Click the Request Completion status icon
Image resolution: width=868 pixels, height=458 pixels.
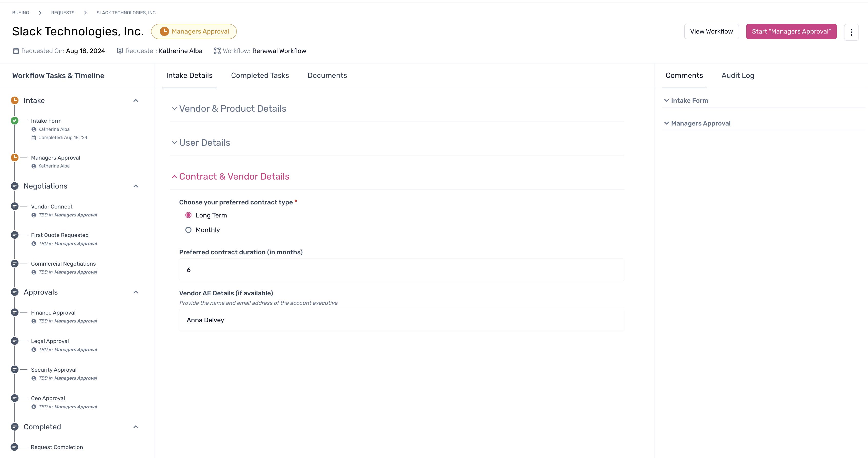[15, 447]
